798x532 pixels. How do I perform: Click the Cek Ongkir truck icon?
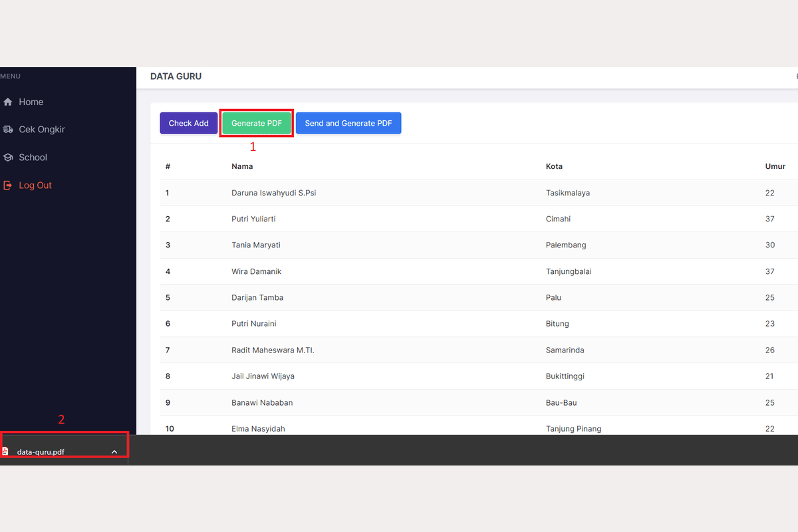point(8,130)
